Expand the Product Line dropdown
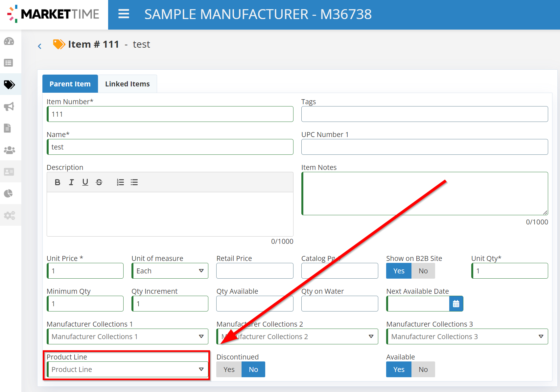This screenshot has height=392, width=560. click(128, 370)
